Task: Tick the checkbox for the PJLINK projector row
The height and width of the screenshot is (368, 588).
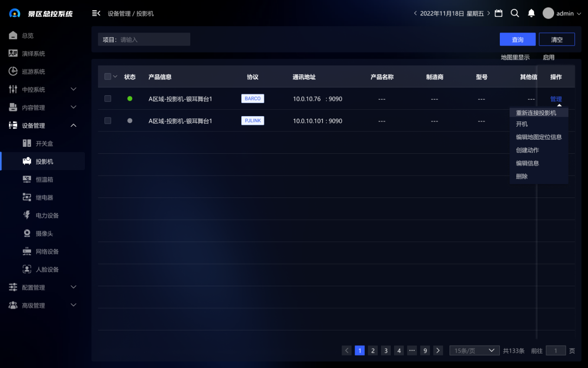Action: click(x=108, y=121)
